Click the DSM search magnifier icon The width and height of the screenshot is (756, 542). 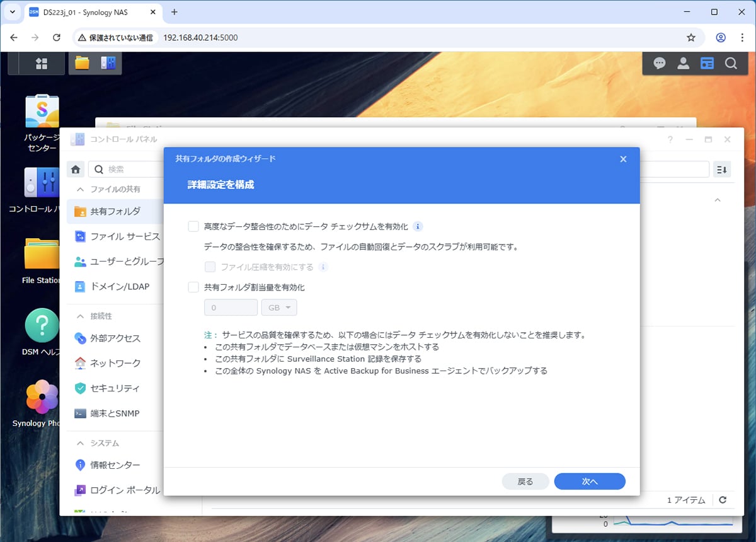(731, 63)
